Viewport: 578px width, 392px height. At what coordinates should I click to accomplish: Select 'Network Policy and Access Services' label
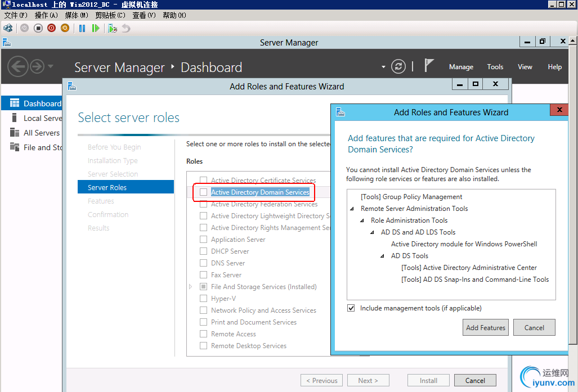pyautogui.click(x=263, y=310)
